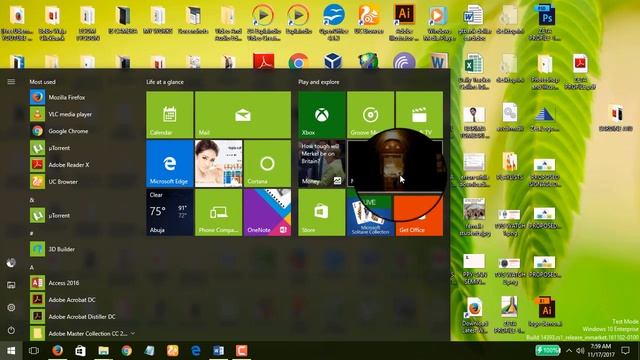The width and height of the screenshot is (640, 360).
Task: Launch the OneNote tile
Action: pyautogui.click(x=267, y=212)
